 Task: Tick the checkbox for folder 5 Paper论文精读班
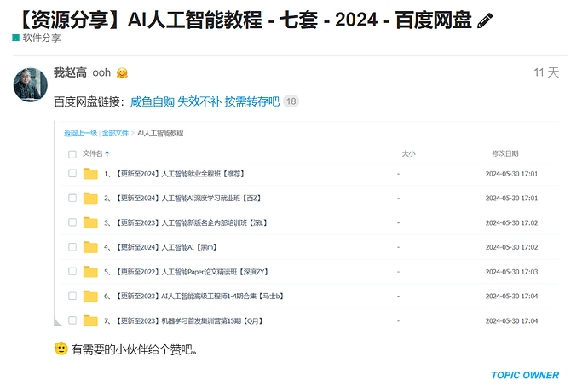click(x=72, y=271)
